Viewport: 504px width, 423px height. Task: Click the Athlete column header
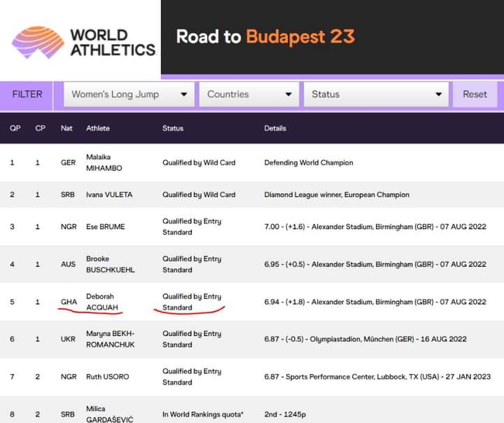[x=98, y=128]
